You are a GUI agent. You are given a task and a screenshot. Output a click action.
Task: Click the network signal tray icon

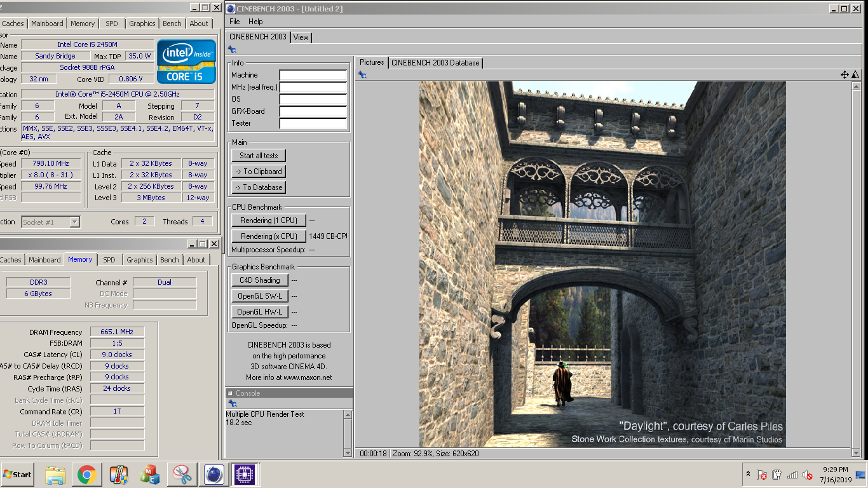792,475
